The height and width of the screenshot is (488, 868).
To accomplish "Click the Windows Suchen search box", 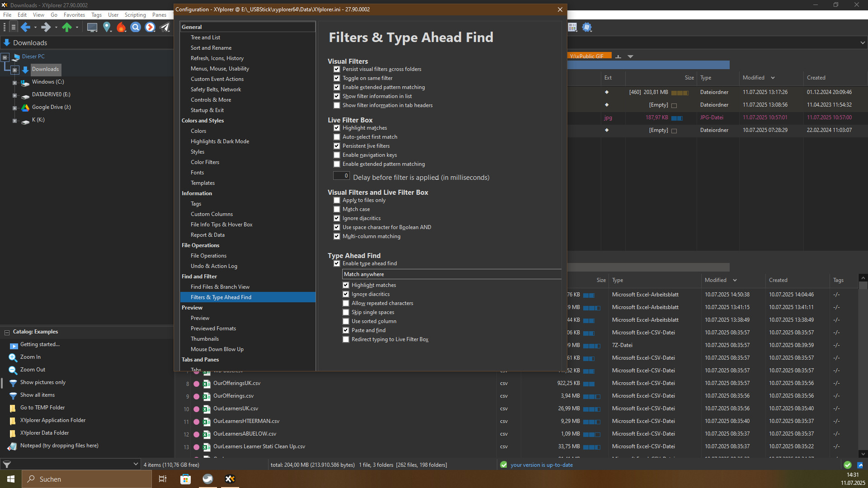I will click(x=87, y=479).
